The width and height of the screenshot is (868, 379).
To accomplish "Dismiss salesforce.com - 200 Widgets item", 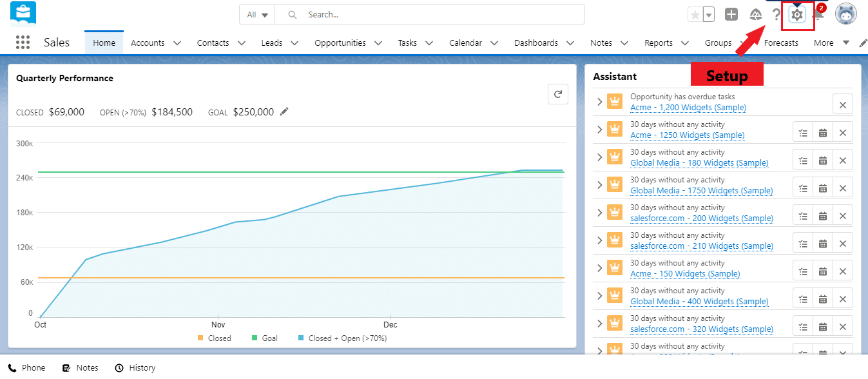I will tap(842, 215).
